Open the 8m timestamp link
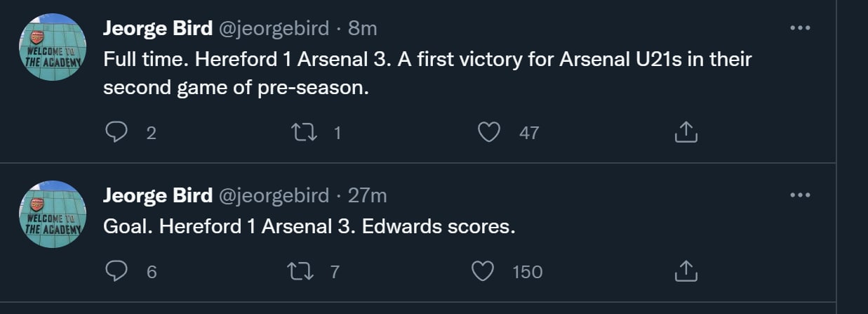The height and width of the screenshot is (314, 868). (x=363, y=28)
